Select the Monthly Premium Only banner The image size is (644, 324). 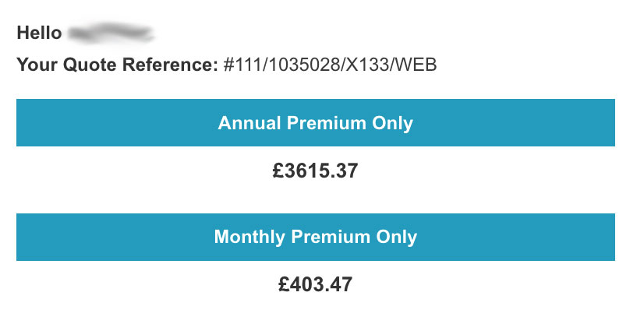(x=316, y=237)
